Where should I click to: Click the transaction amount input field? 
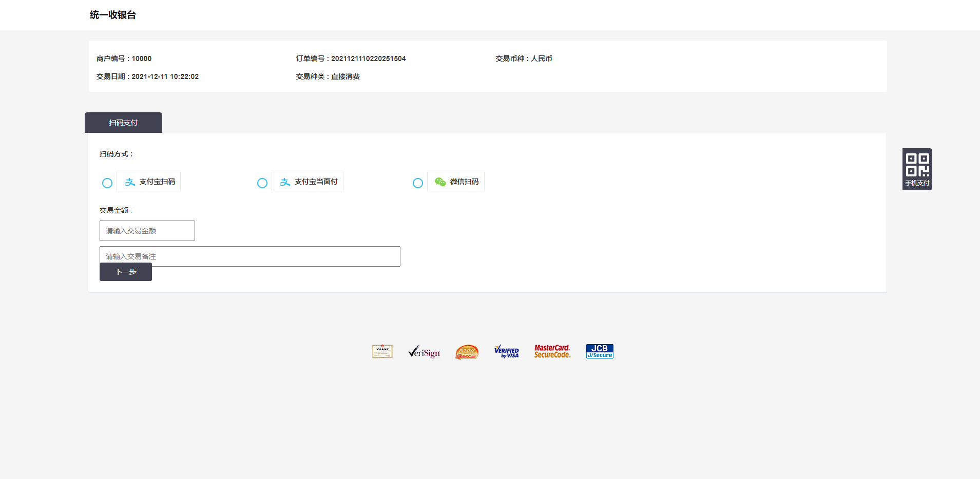(147, 230)
